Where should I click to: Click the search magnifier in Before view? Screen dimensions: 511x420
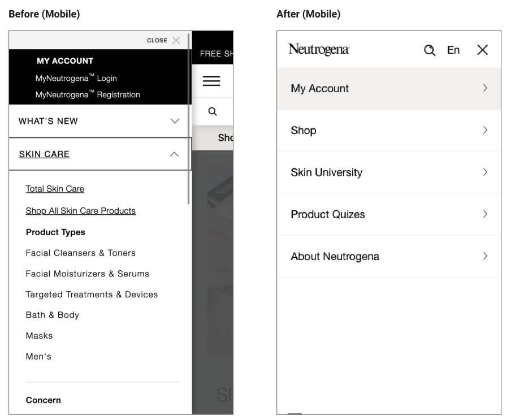(213, 111)
